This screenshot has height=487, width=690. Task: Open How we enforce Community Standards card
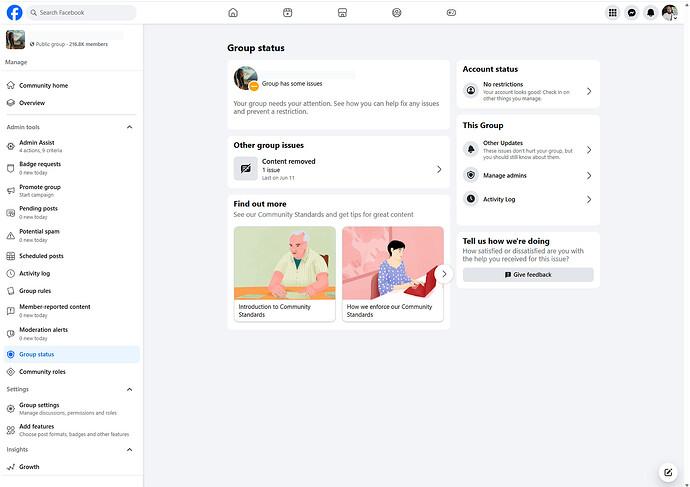[393, 274]
